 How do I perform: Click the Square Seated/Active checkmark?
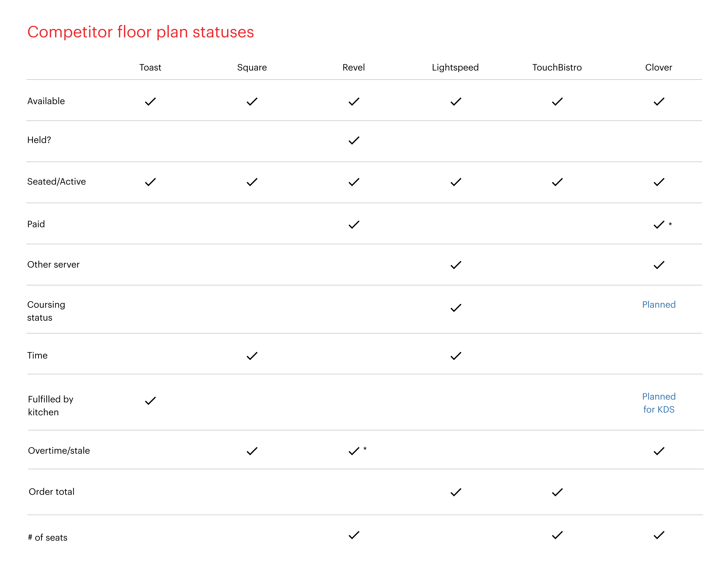coord(252,182)
